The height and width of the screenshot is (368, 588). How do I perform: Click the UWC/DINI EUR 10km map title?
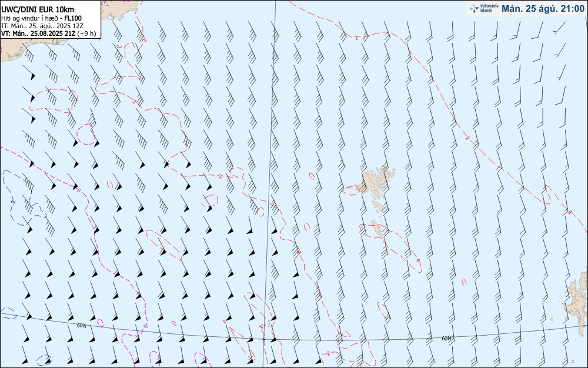coord(38,10)
